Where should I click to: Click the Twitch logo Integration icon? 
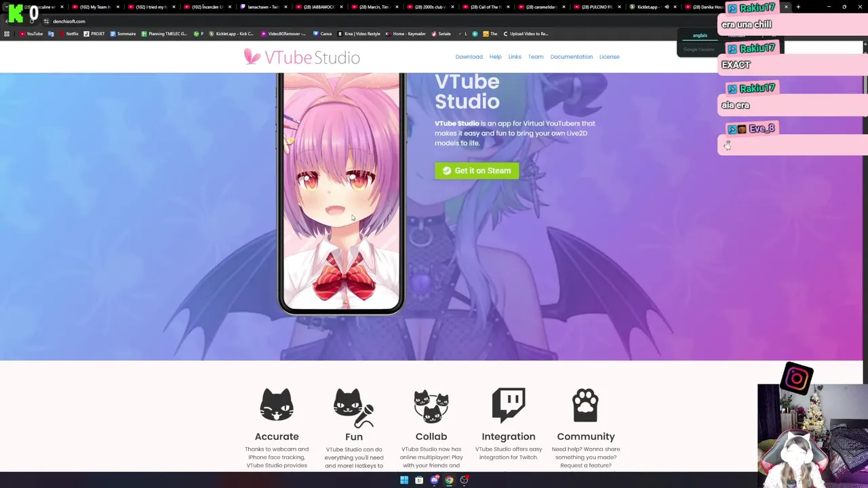(509, 405)
